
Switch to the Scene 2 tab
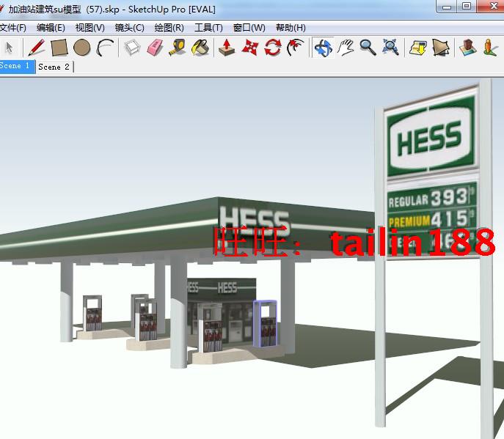54,67
